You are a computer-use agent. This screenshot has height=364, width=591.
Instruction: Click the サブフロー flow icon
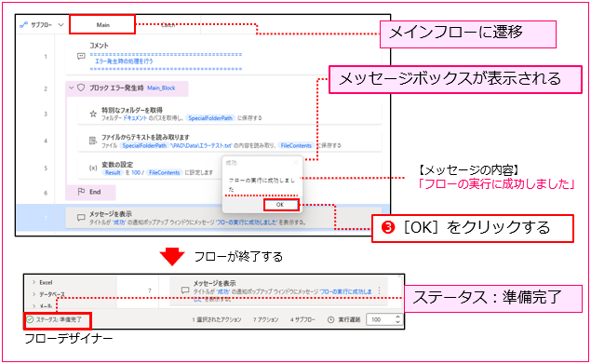(x=24, y=25)
